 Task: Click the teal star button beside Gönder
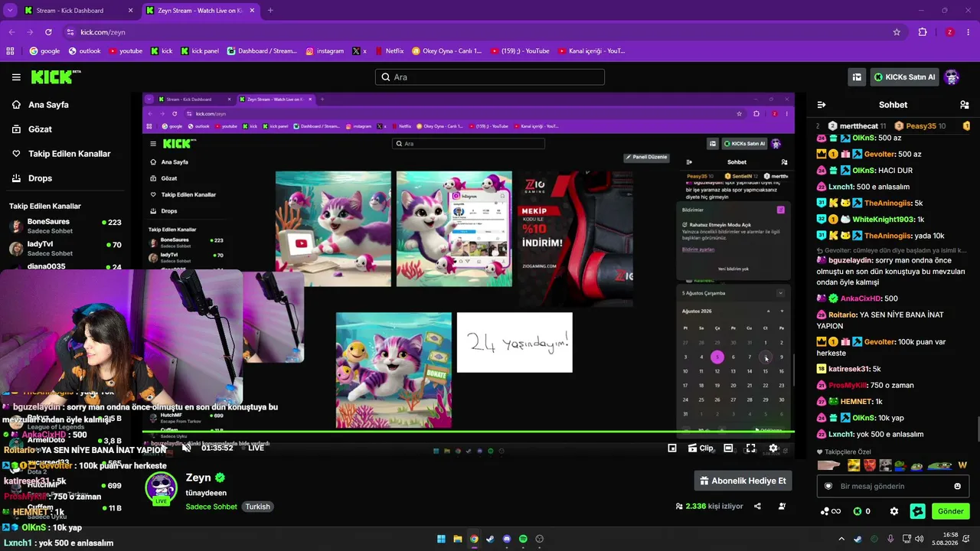click(x=918, y=511)
